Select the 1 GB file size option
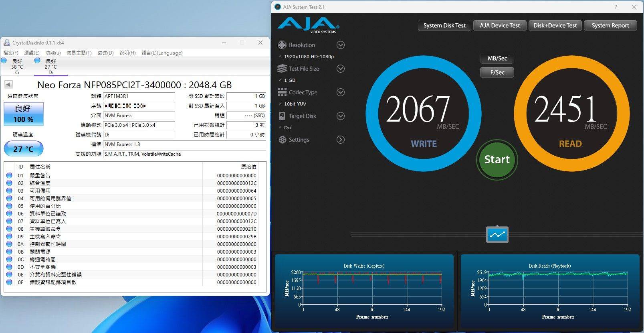Image resolution: width=644 pixels, height=333 pixels. coord(289,80)
